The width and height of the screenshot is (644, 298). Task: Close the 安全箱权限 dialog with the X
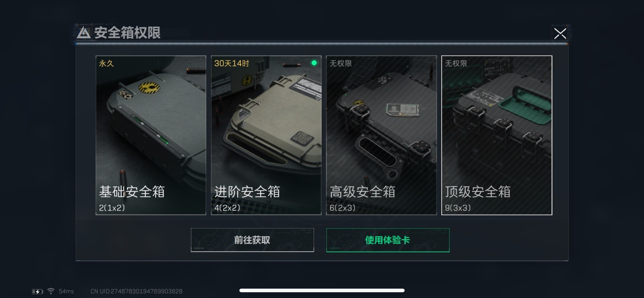point(560,33)
